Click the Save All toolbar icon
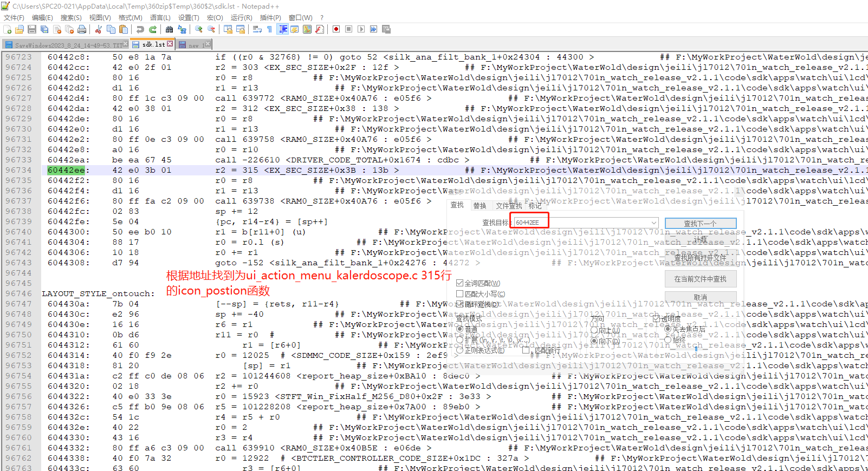The width and height of the screenshot is (868, 471). (44, 29)
